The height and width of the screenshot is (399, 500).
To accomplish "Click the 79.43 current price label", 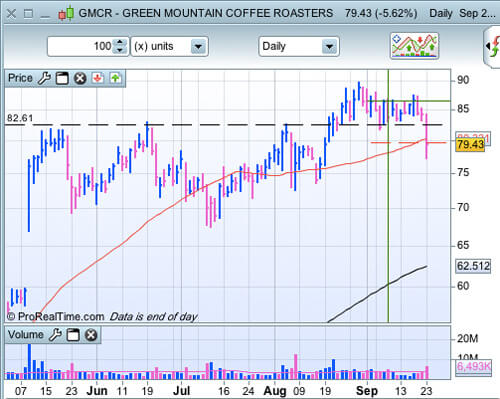I will (470, 145).
